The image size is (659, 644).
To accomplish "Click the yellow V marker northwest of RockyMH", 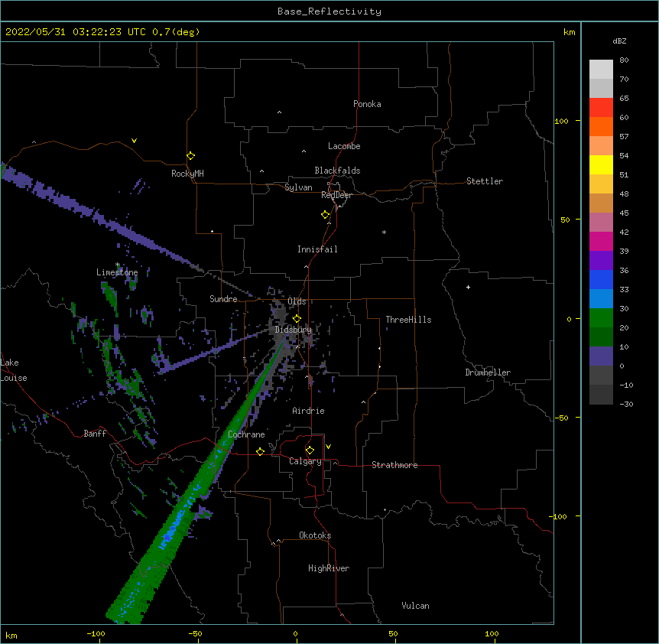I will [134, 141].
